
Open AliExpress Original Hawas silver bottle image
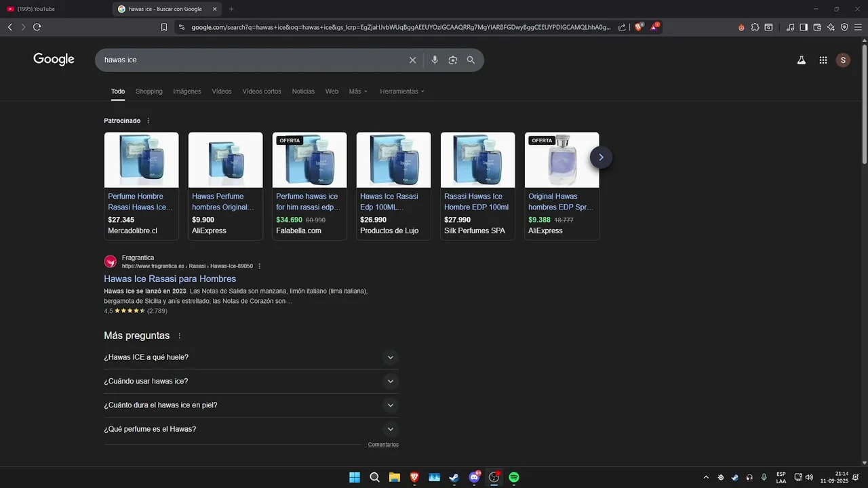pyautogui.click(x=561, y=160)
